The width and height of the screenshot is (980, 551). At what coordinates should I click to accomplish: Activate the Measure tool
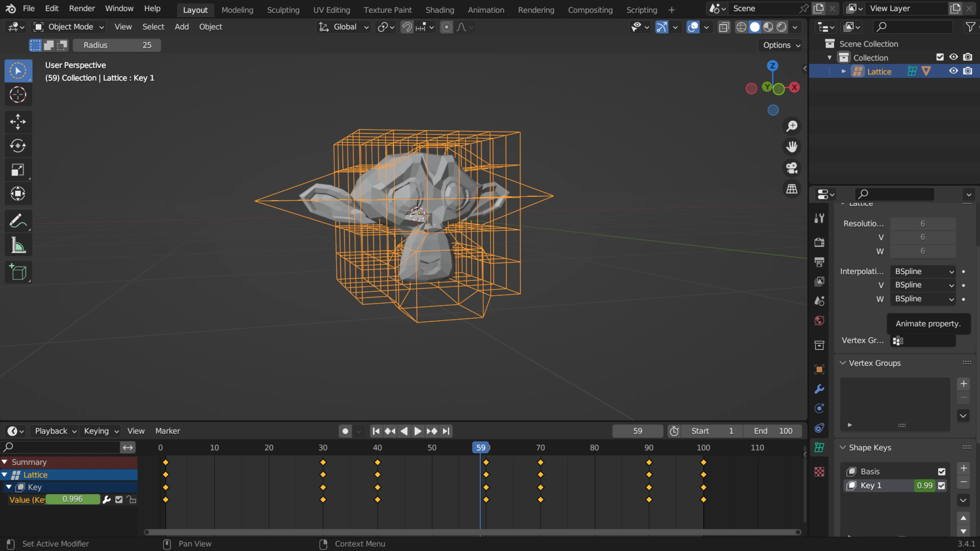pos(18,245)
